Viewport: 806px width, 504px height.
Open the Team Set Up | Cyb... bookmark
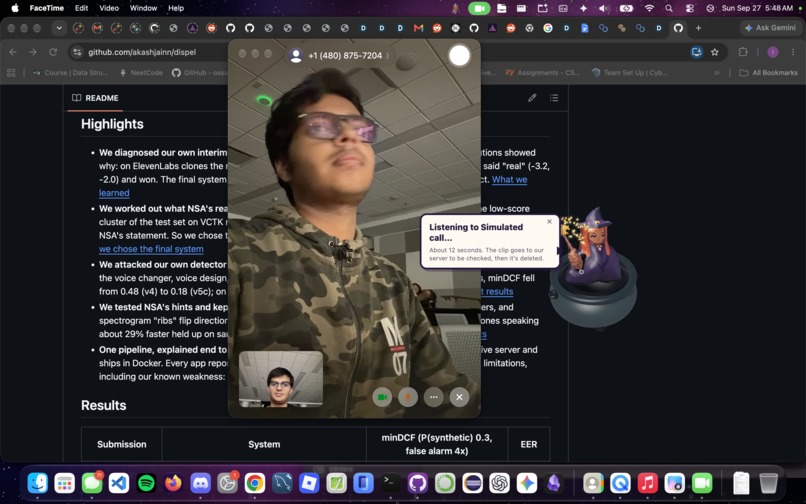click(x=630, y=73)
